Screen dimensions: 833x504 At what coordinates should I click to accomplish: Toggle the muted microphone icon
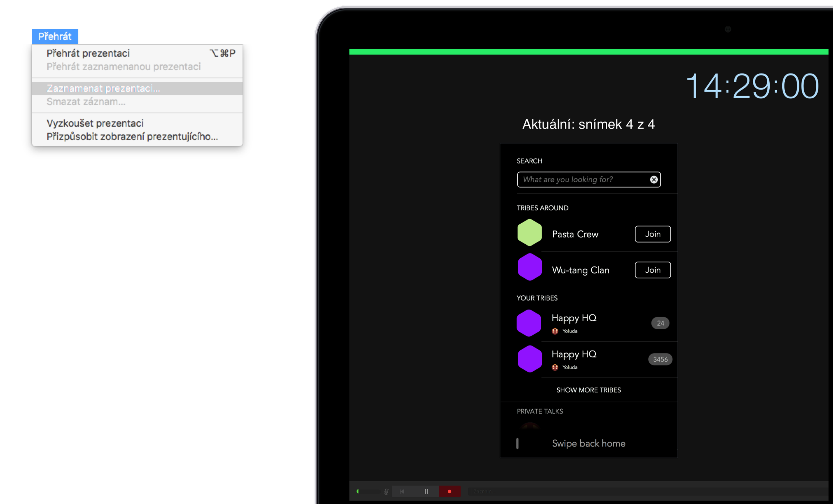[x=386, y=491]
